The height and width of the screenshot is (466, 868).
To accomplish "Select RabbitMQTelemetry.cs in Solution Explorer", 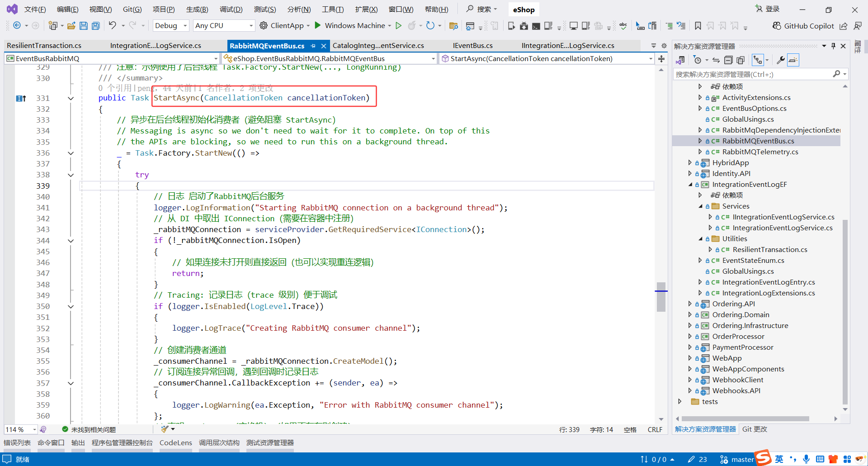I will click(760, 152).
